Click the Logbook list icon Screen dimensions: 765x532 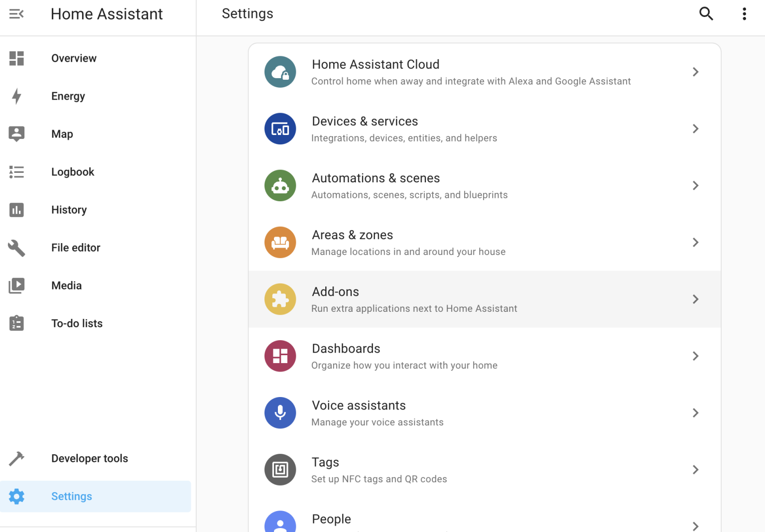16,172
